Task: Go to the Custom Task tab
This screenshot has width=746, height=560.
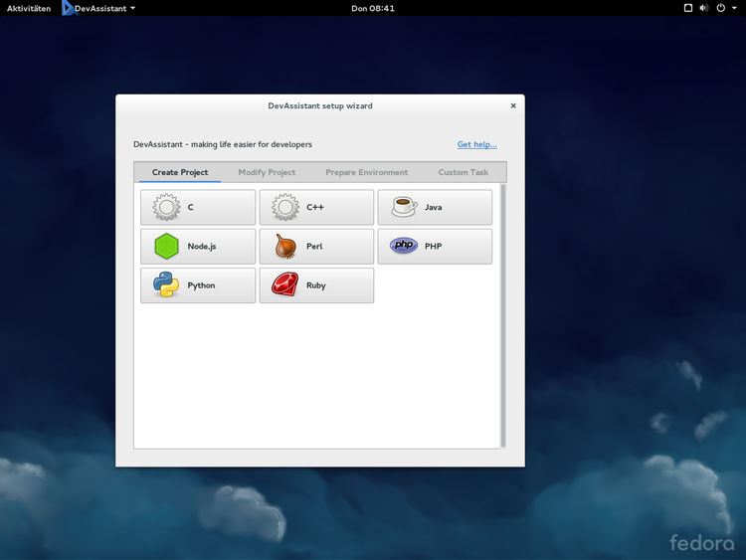Action: pos(464,172)
